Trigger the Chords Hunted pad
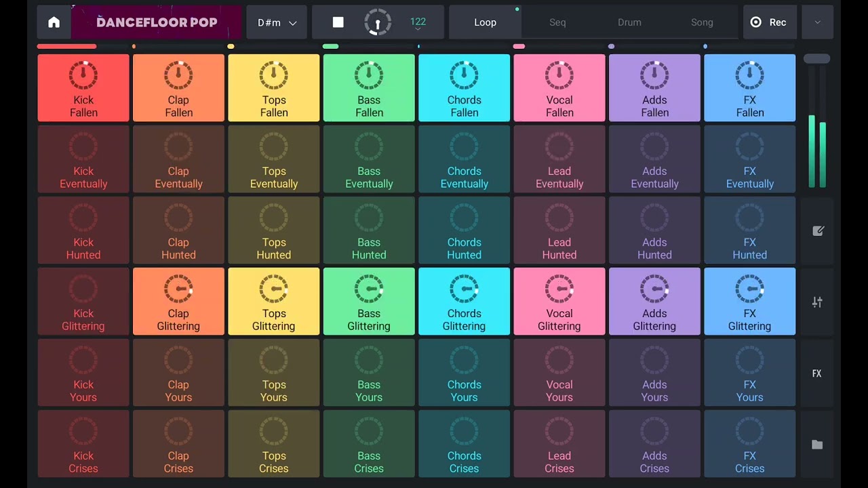 465,230
